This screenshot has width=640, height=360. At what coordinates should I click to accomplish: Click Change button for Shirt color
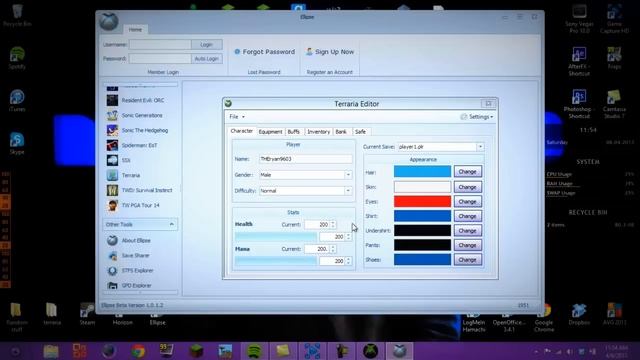click(x=468, y=216)
